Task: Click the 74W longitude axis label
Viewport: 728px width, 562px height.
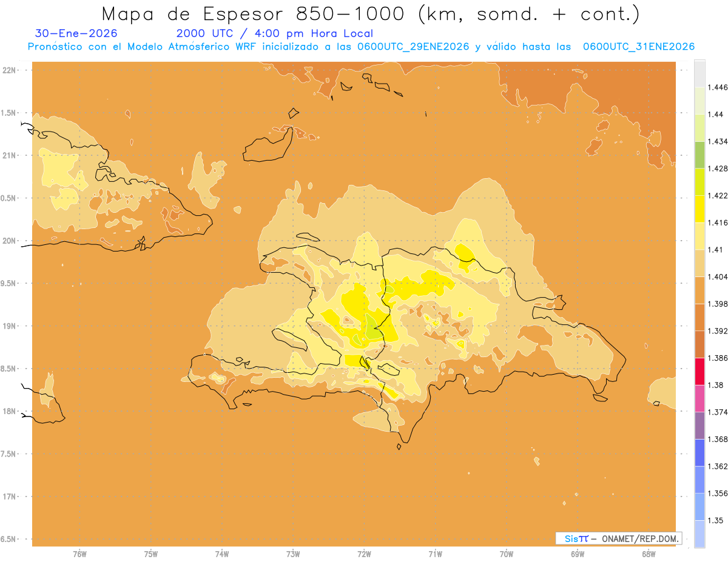Action: pyautogui.click(x=222, y=554)
